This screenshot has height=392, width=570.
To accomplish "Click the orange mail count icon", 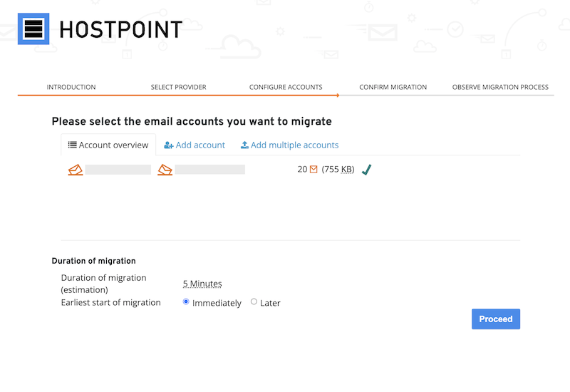I will (x=313, y=169).
